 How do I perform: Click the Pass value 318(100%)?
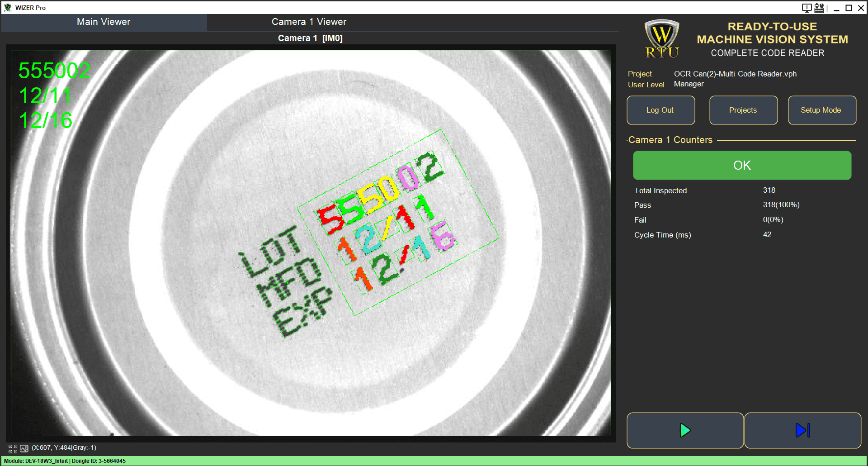coord(781,205)
